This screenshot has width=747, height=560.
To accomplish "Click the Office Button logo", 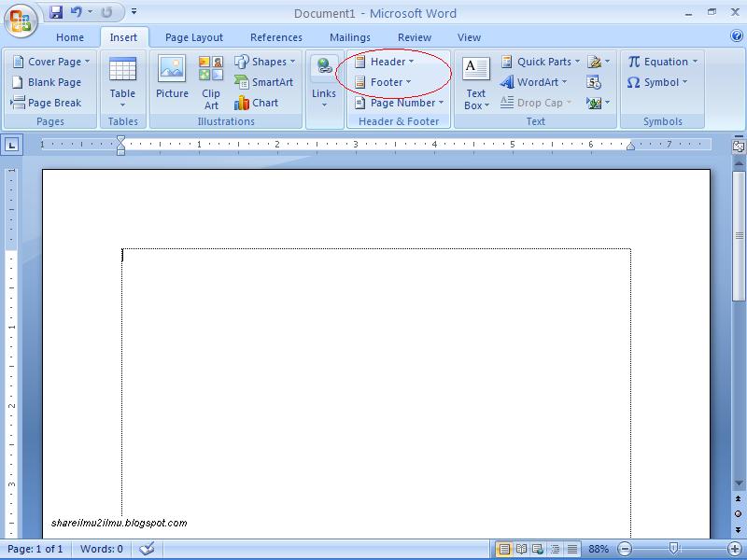I will (21, 21).
